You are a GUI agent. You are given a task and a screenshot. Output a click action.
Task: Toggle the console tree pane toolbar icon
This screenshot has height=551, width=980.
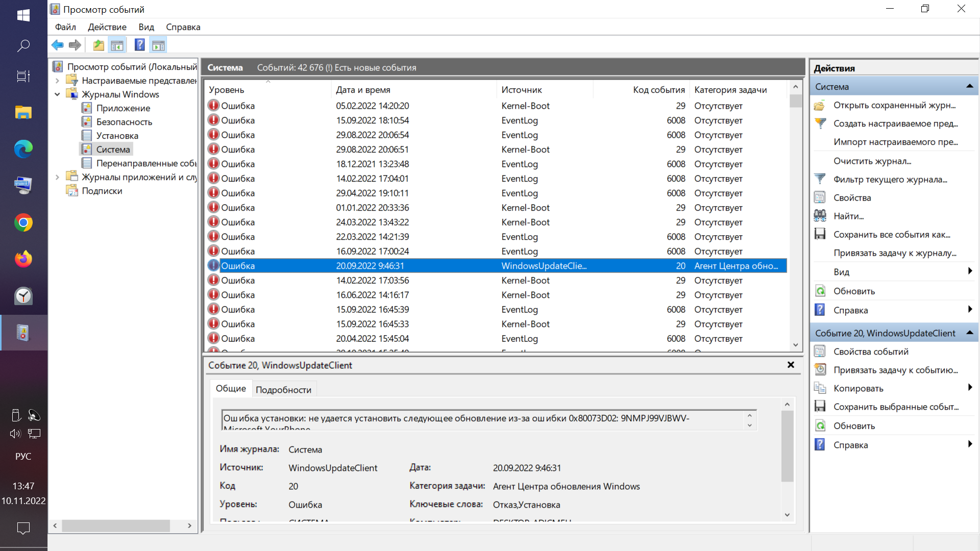(x=117, y=45)
